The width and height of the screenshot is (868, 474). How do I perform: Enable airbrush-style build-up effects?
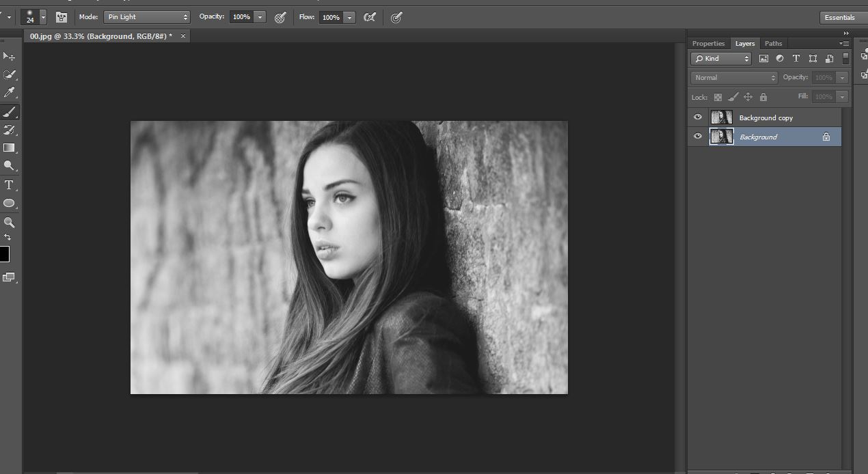pyautogui.click(x=370, y=17)
